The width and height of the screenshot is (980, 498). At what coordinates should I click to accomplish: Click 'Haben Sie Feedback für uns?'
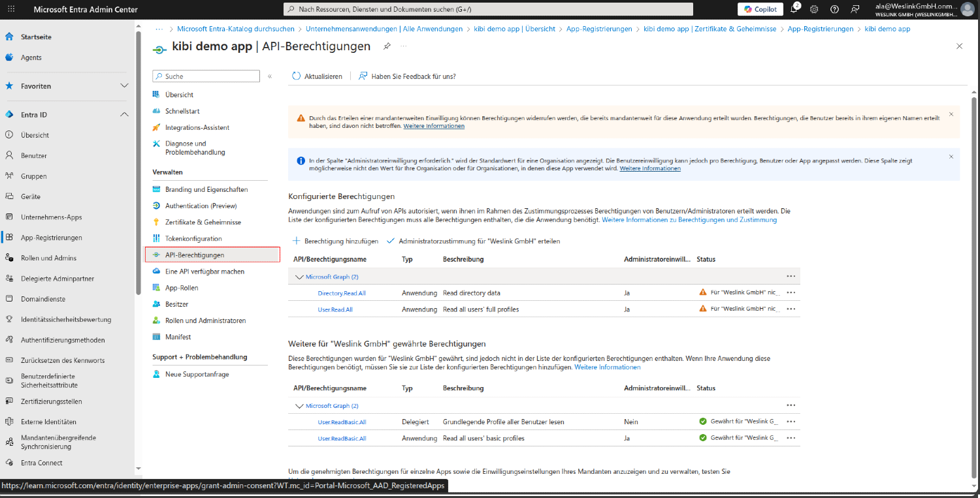tap(407, 76)
